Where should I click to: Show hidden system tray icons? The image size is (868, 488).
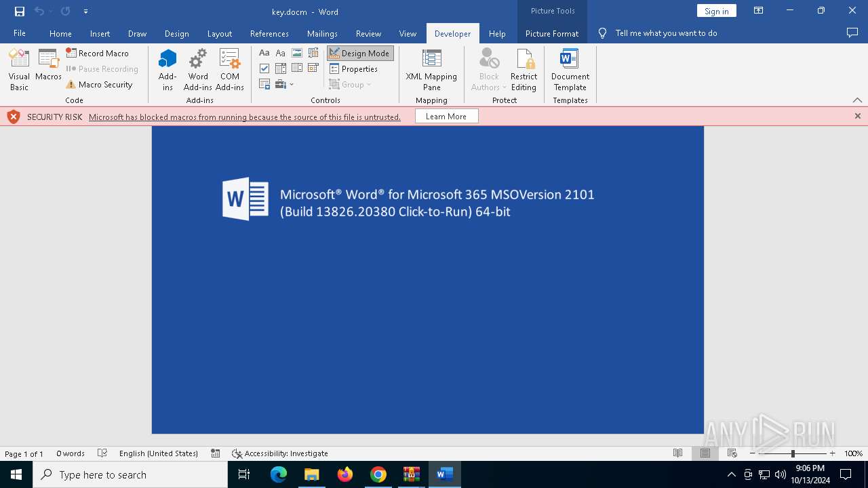point(731,474)
